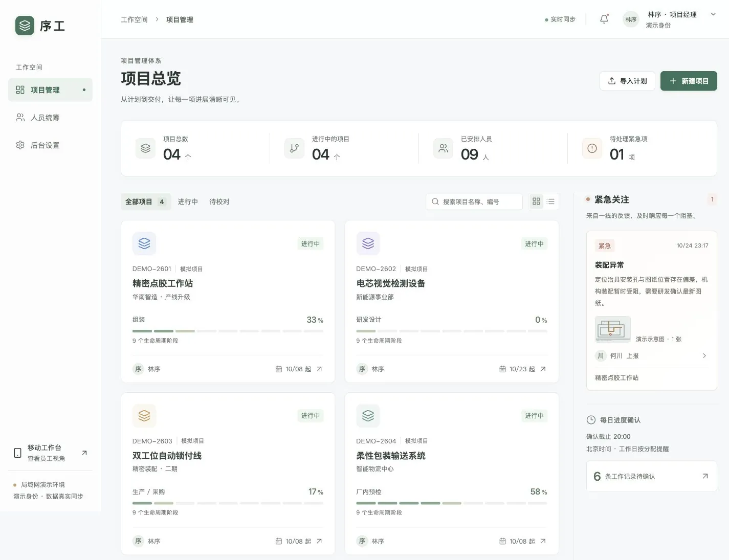The width and height of the screenshot is (729, 560).
Task: Click the 柔性包装输送系统 layers icon
Action: pos(368,416)
